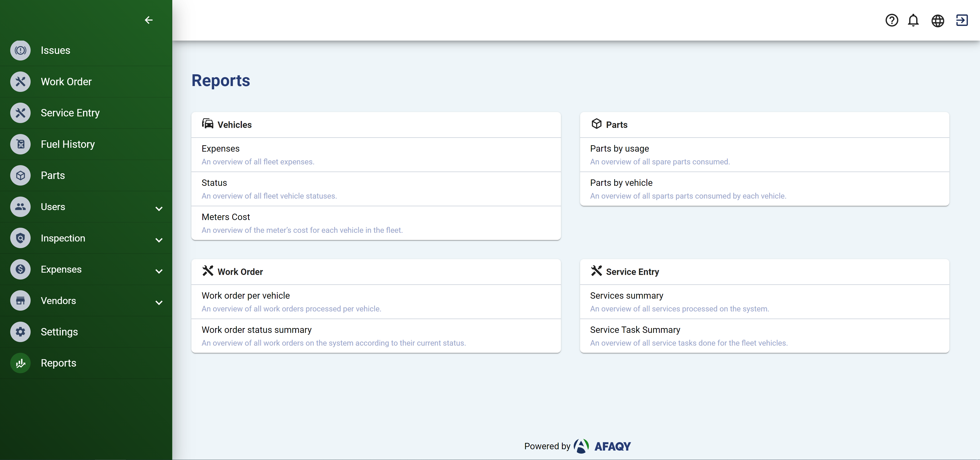Click the Users label in sidebar
This screenshot has width=980, height=460.
coord(53,207)
